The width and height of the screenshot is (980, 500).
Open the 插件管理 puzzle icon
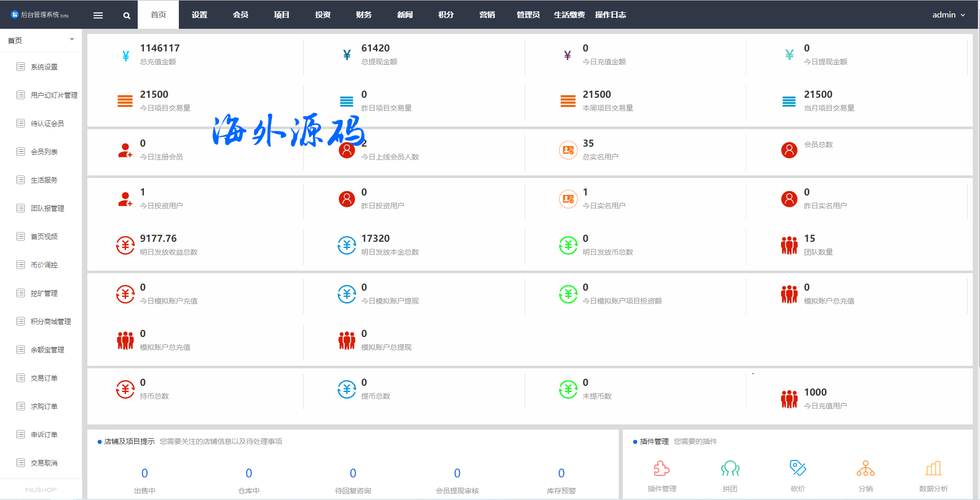coord(661,469)
